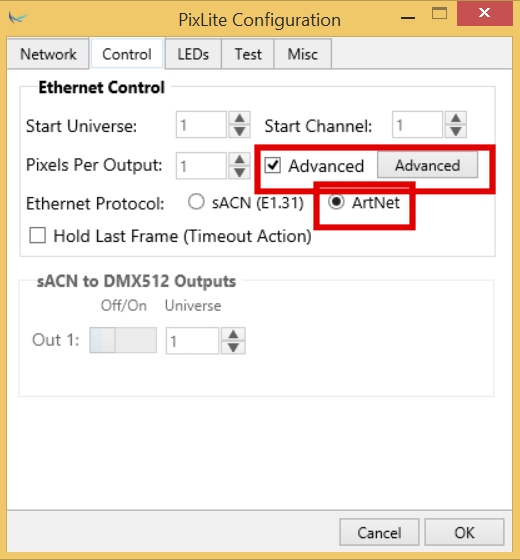This screenshot has height=560, width=520.
Task: Toggle the Out 1 Off/On slider switch
Action: 123,340
